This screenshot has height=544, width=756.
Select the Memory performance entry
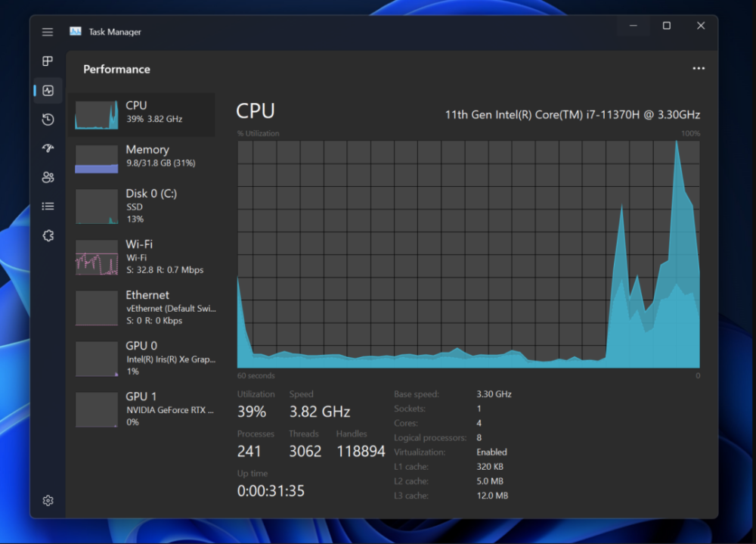[143, 158]
